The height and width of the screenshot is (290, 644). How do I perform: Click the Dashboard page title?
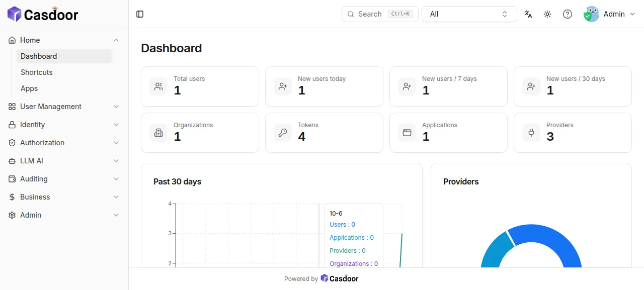(172, 48)
